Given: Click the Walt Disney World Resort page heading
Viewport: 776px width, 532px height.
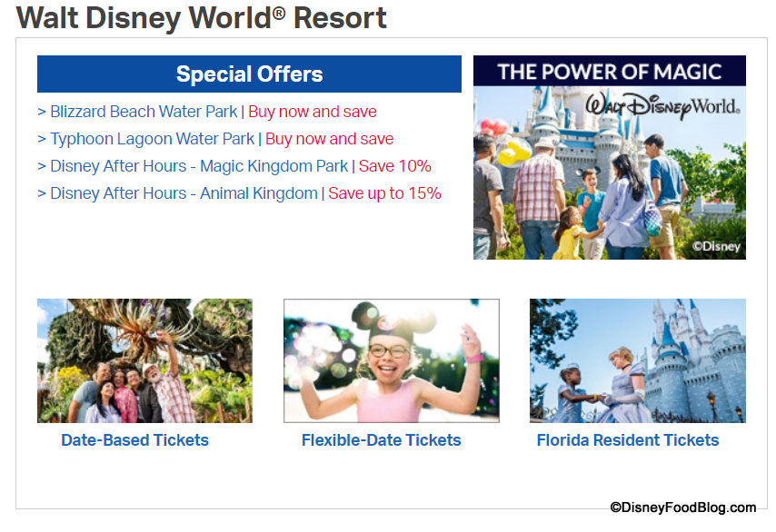Looking at the screenshot, I should pos(202,17).
